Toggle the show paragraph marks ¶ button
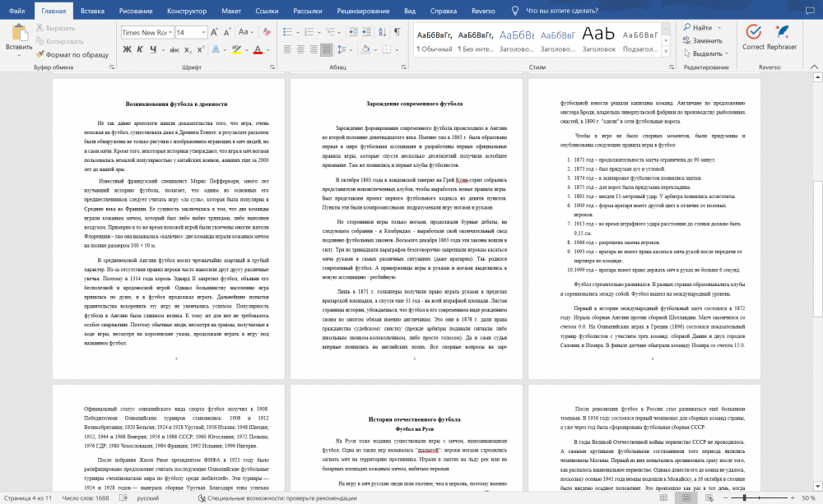 coord(398,33)
